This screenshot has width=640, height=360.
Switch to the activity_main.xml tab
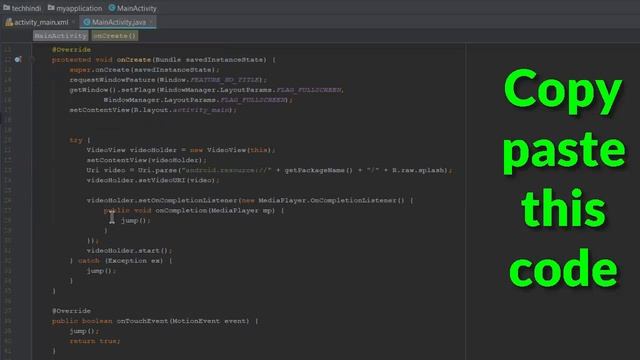[x=41, y=22]
